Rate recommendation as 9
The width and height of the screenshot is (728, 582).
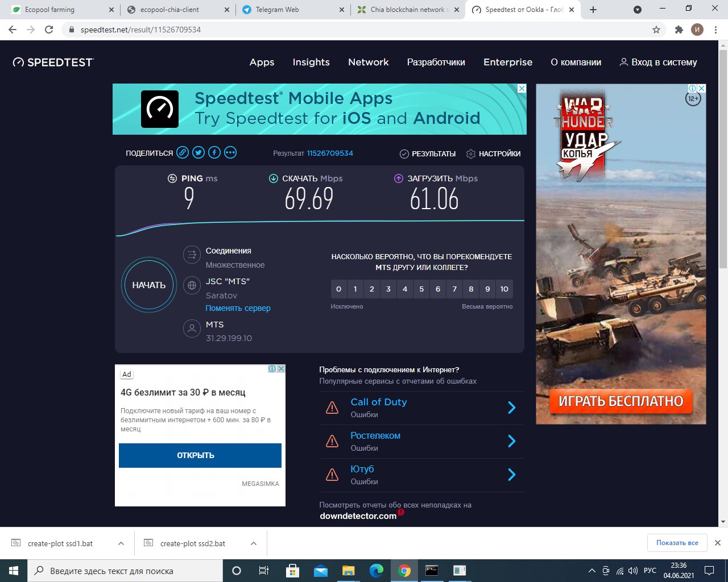pos(487,289)
